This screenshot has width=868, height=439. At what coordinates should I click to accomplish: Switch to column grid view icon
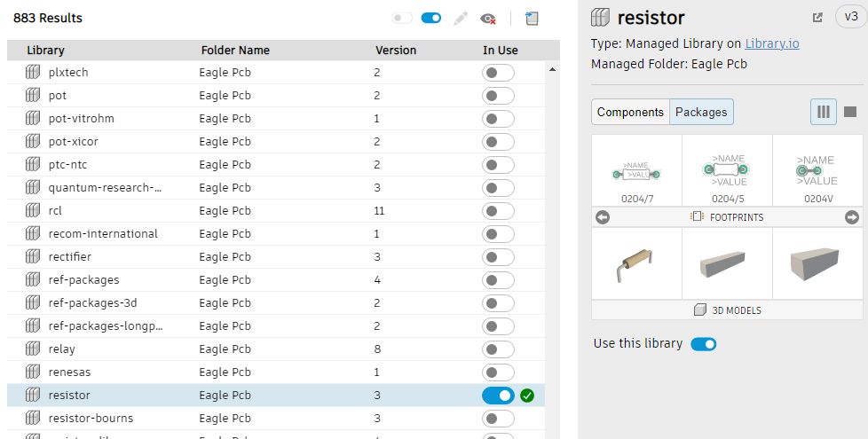click(824, 112)
